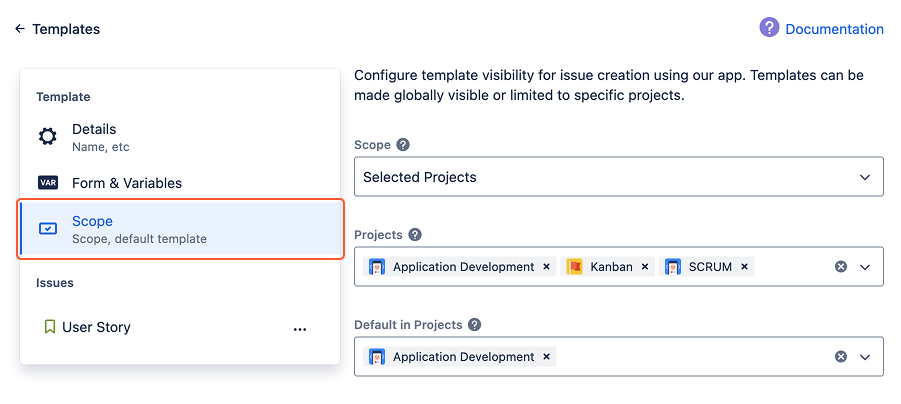Click the purple Documentation help icon
The width and height of the screenshot is (901, 404).
point(769,28)
